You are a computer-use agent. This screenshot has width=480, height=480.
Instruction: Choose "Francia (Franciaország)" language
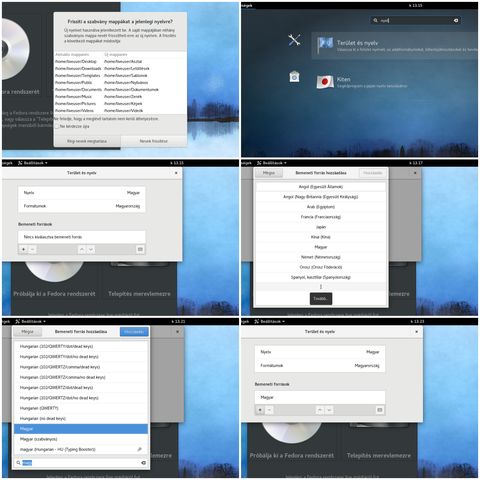click(320, 217)
